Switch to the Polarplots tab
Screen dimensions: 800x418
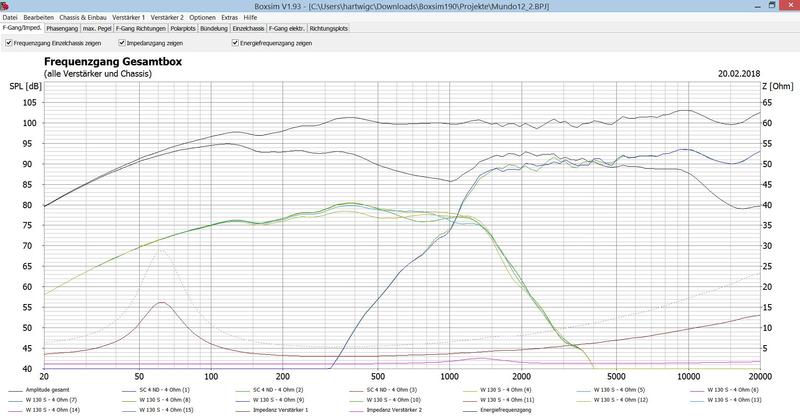tap(183, 29)
